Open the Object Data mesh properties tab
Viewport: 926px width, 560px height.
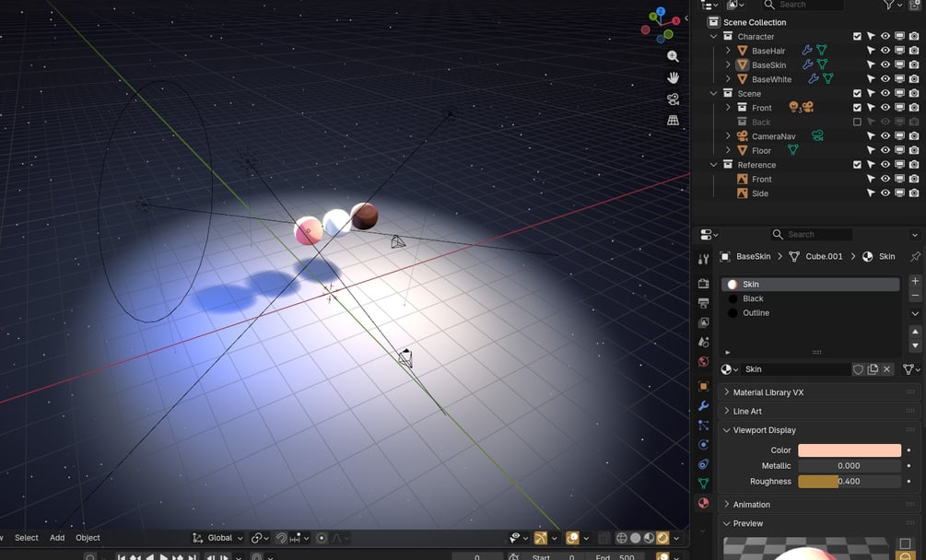point(703,484)
